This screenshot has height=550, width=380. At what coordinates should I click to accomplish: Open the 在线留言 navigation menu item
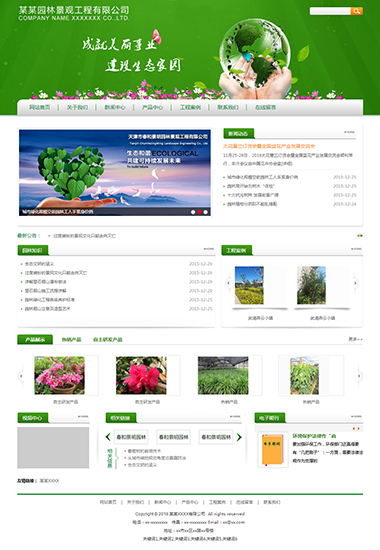click(x=265, y=107)
